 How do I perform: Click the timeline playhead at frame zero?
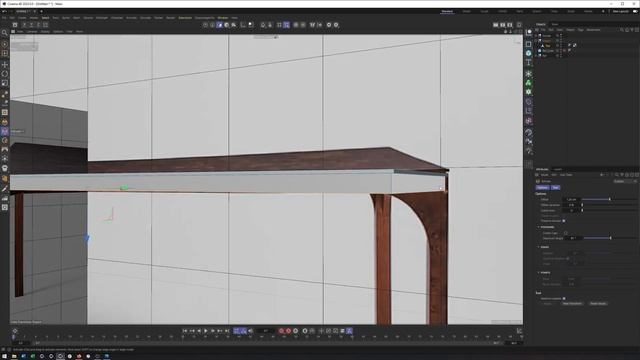[13, 337]
